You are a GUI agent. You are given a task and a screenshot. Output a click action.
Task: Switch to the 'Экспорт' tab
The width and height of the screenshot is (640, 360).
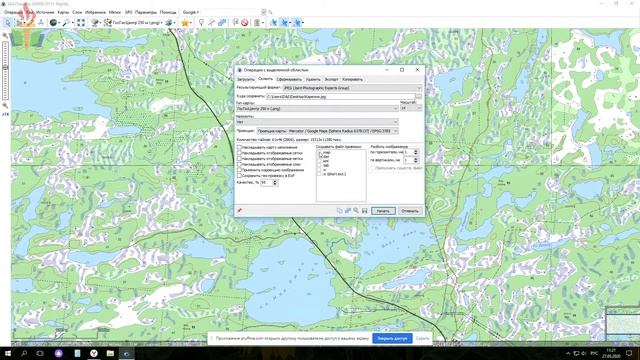(x=331, y=80)
